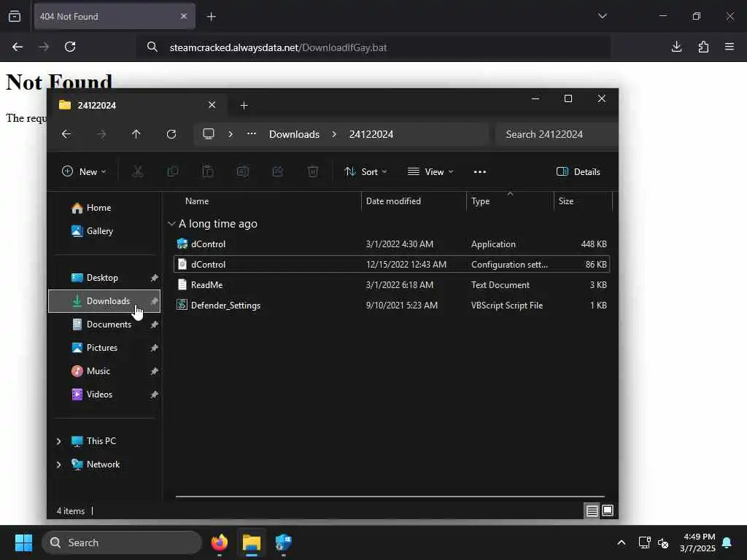
Task: Open Firefox list all tabs dropdown
Action: (602, 16)
